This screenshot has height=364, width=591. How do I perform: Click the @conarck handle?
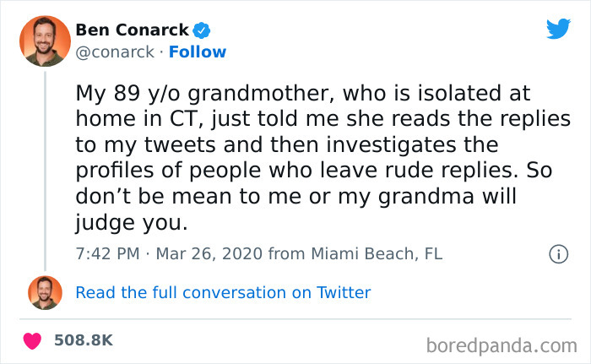coord(114,52)
